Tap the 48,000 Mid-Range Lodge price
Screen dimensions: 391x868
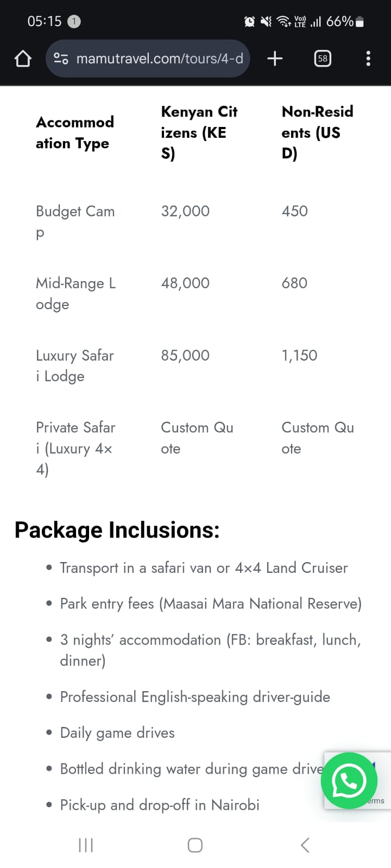point(185,283)
